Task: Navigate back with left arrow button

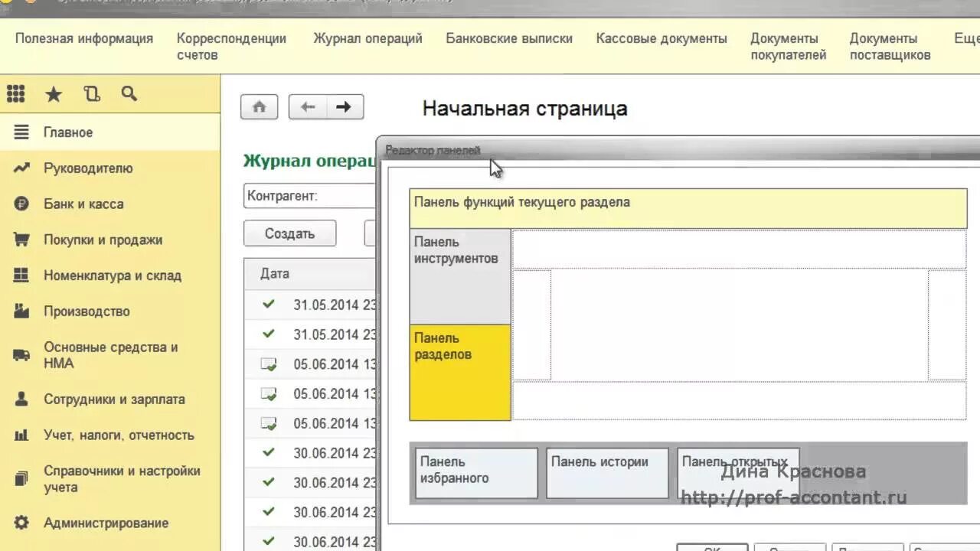Action: (x=308, y=107)
